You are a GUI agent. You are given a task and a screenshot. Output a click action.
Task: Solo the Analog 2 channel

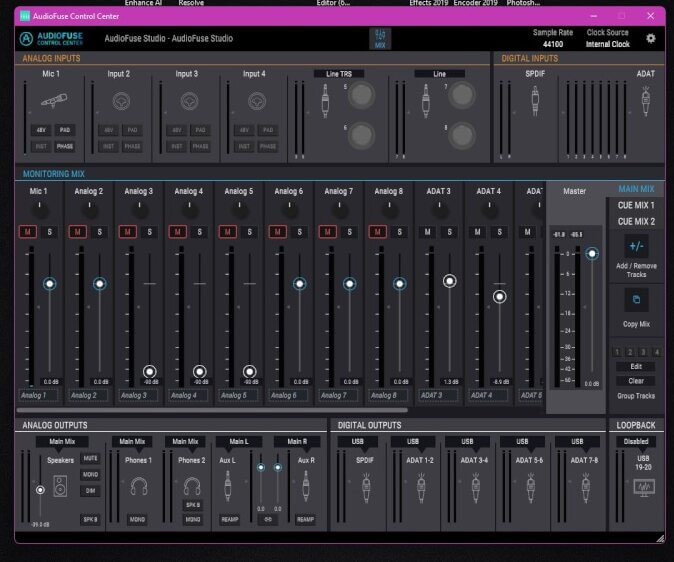pyautogui.click(x=99, y=232)
